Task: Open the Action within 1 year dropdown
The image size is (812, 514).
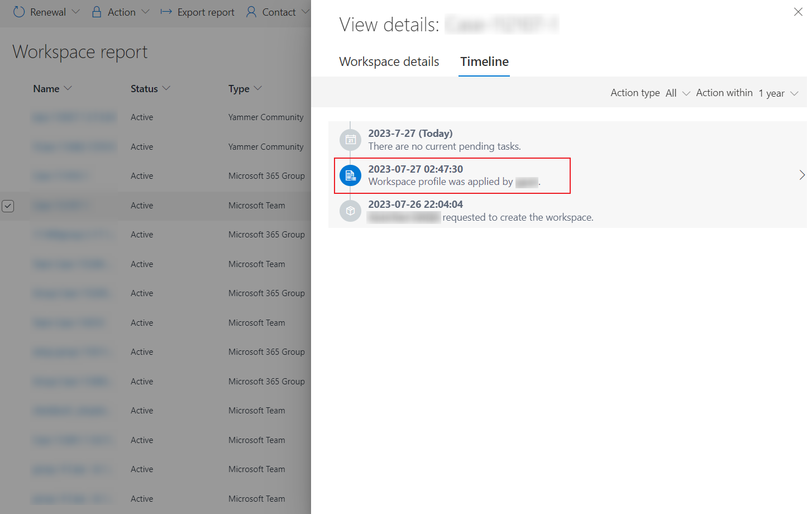Action: coord(778,93)
